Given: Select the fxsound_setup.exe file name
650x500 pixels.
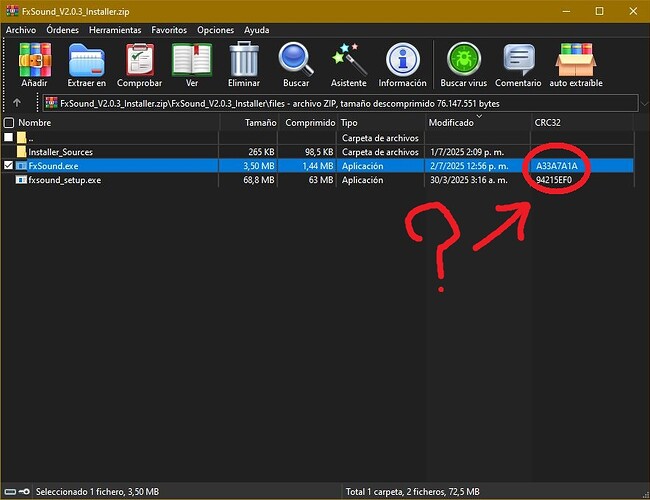Looking at the screenshot, I should click(x=65, y=180).
